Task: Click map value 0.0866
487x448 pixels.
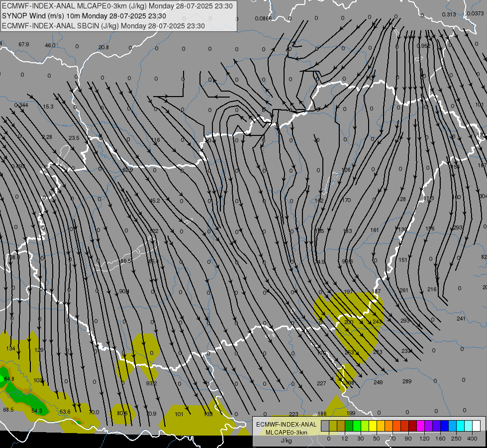Action: [x=263, y=18]
